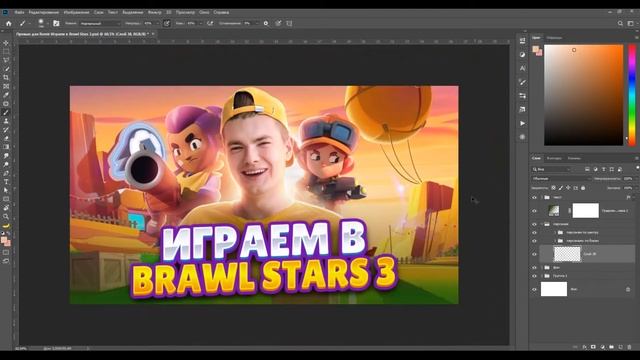Select the Hand tool

point(6,208)
